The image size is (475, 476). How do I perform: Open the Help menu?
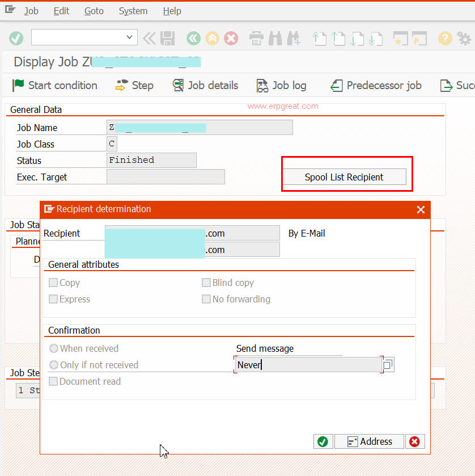[172, 11]
